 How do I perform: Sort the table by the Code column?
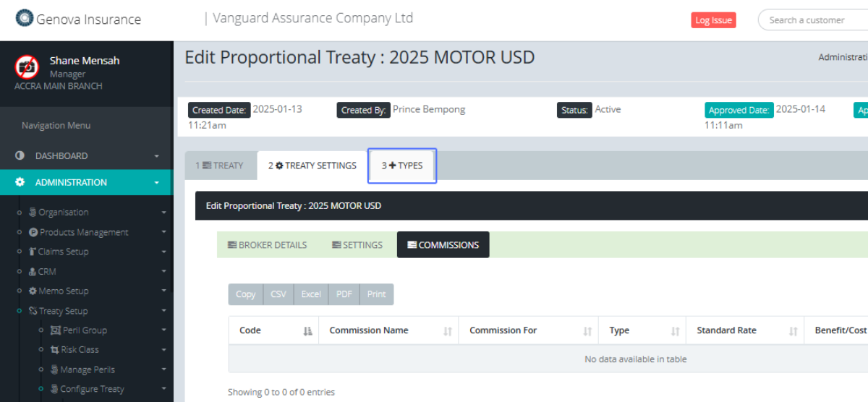(307, 331)
